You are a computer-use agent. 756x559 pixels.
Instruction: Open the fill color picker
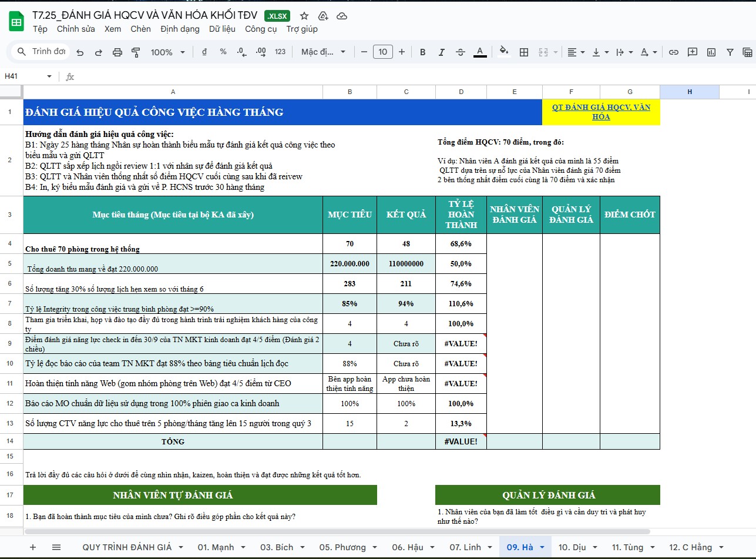[x=503, y=52]
